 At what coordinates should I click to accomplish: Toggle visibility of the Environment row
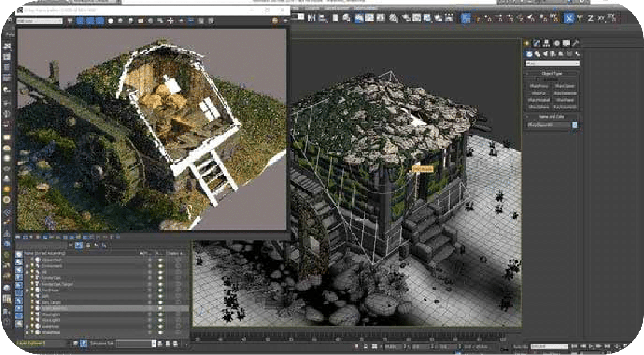click(x=33, y=266)
